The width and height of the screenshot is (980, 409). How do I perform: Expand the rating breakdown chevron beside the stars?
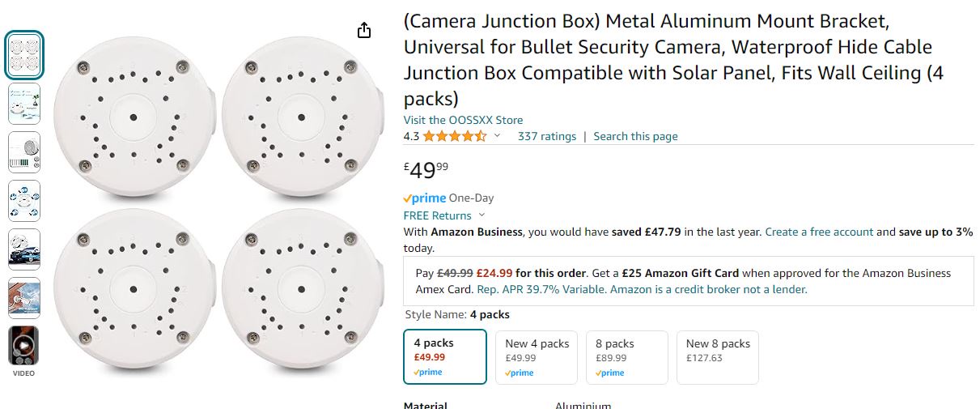click(497, 136)
